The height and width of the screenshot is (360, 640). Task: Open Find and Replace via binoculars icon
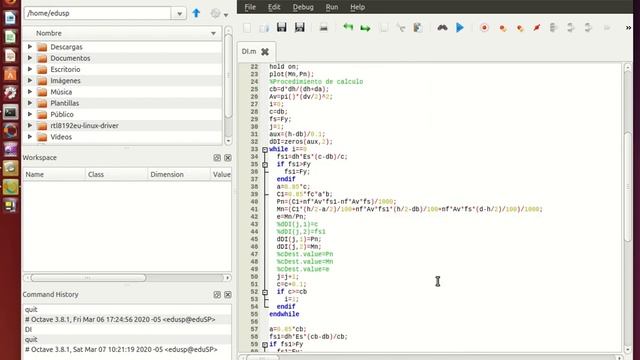pos(442,28)
